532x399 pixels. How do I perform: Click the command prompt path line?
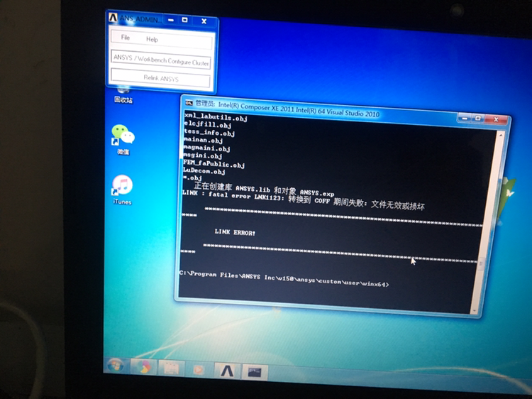(284, 279)
